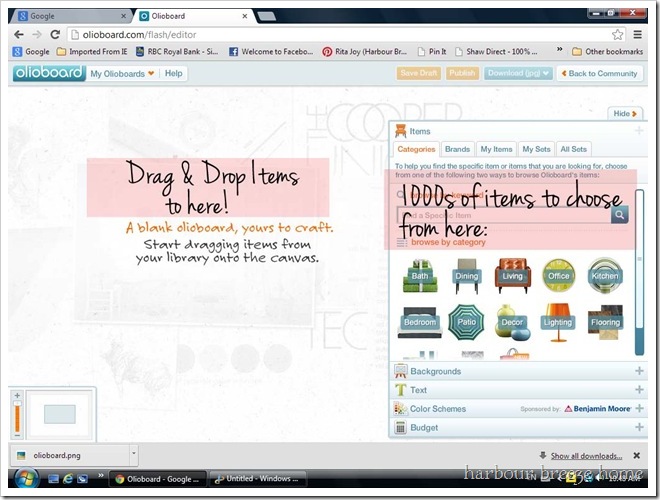Open Imported From IE bookmark folder
Image resolution: width=660 pixels, height=500 pixels.
92,52
